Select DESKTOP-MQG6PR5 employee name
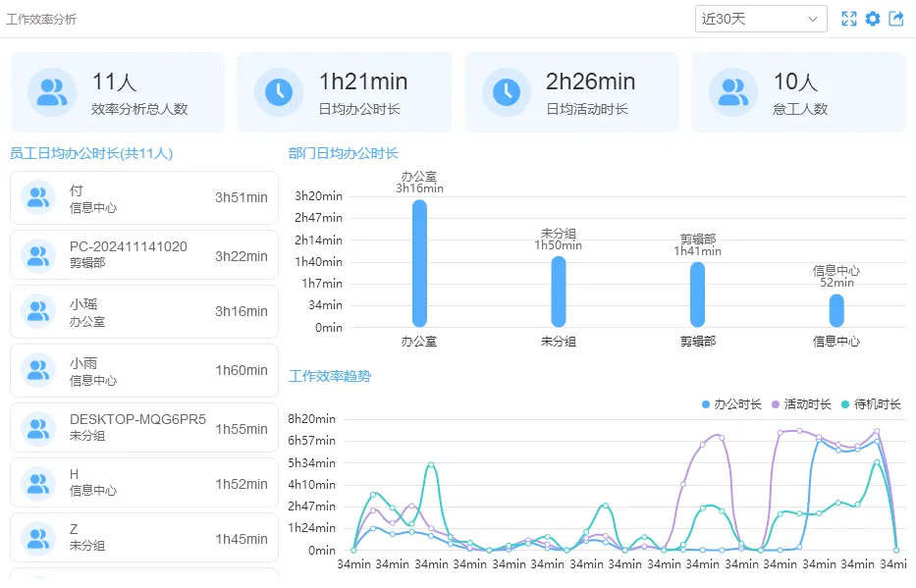The height and width of the screenshot is (588, 916). coord(137,420)
